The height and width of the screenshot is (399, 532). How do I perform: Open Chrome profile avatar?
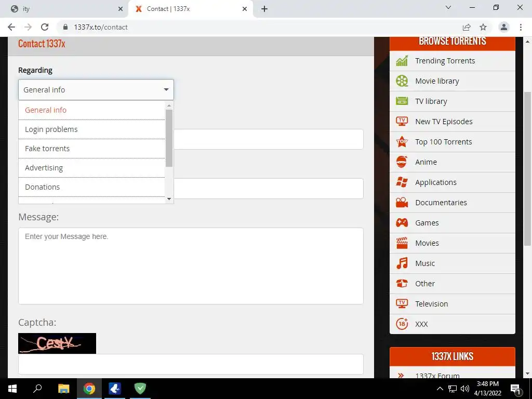point(504,27)
